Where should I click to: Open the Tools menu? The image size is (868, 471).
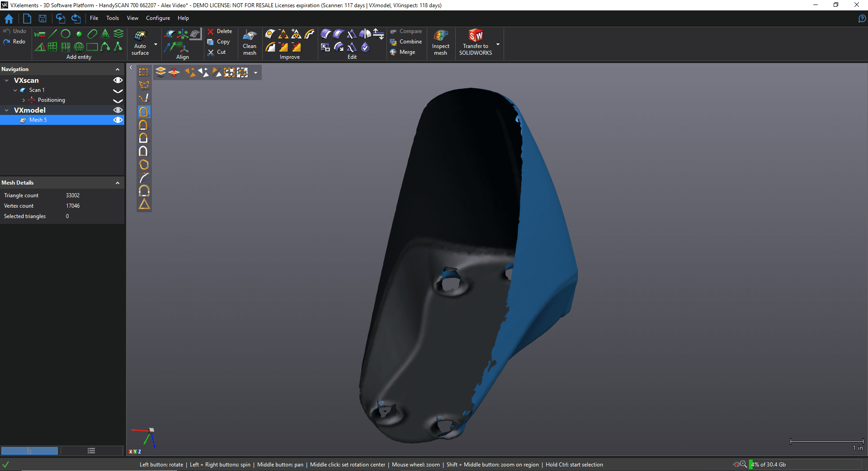click(x=113, y=18)
